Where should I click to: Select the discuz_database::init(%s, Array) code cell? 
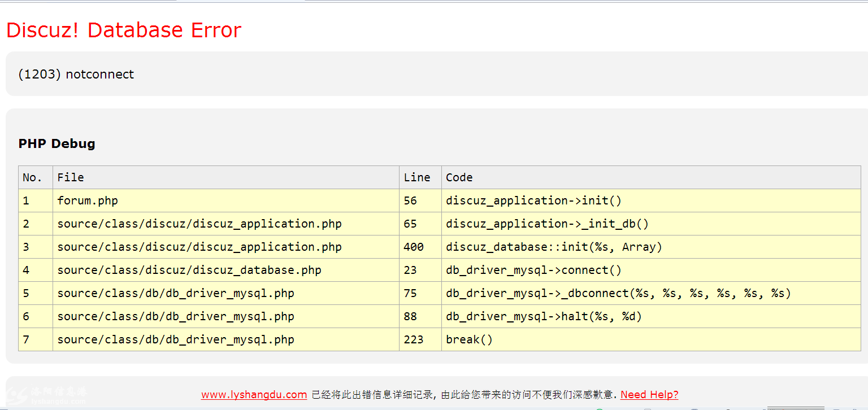[651, 247]
